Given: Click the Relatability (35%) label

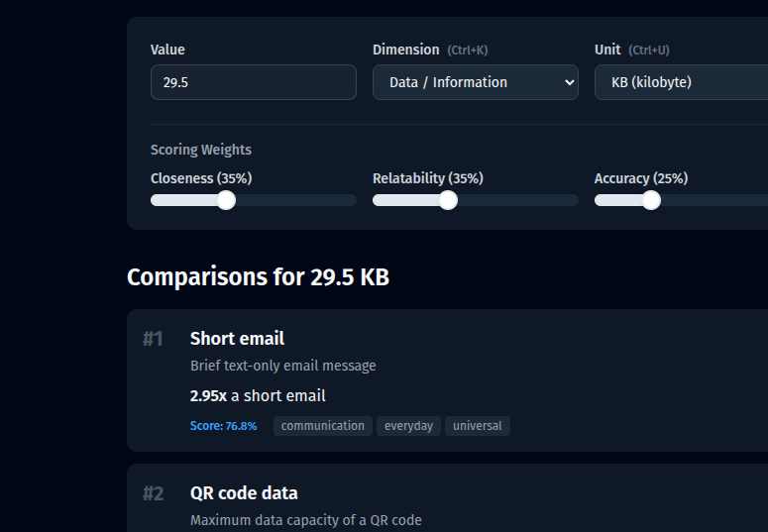Looking at the screenshot, I should 427,178.
